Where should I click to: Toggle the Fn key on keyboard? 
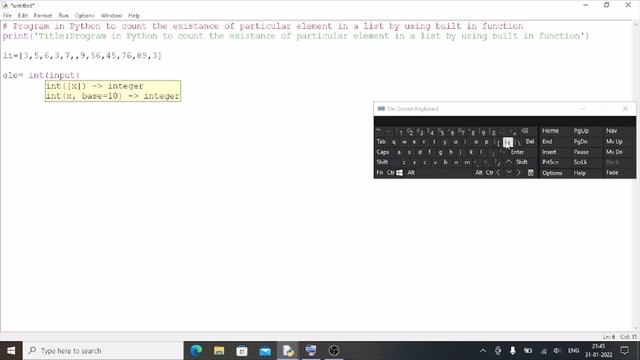coord(380,173)
